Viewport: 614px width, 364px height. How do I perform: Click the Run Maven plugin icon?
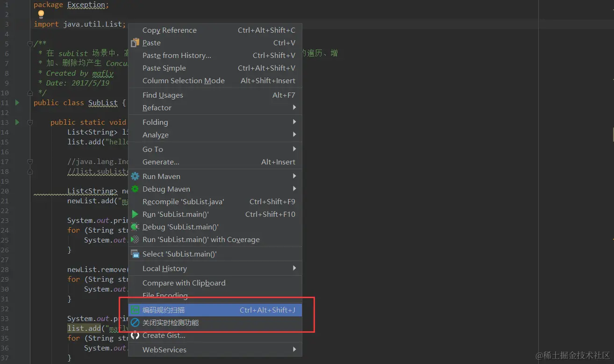tap(135, 176)
